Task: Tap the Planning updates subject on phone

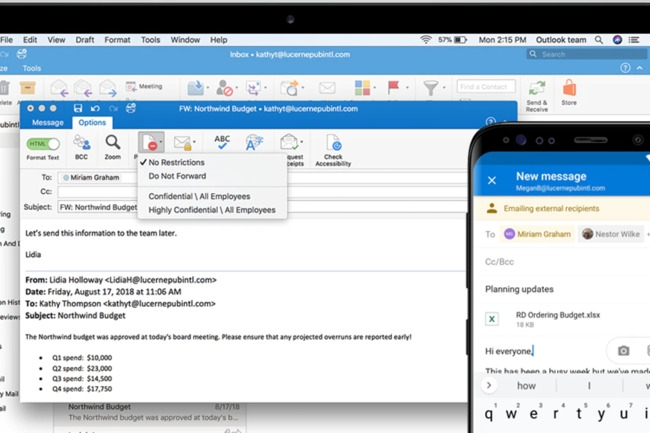Action: (519, 289)
